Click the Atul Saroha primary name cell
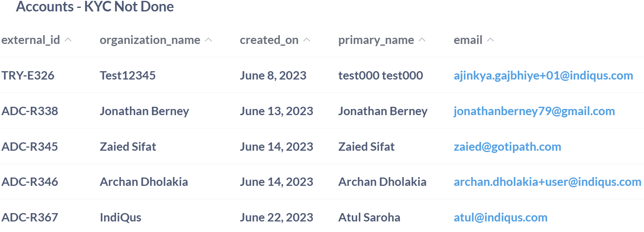Screen dimensions: 644x232 click(369, 217)
